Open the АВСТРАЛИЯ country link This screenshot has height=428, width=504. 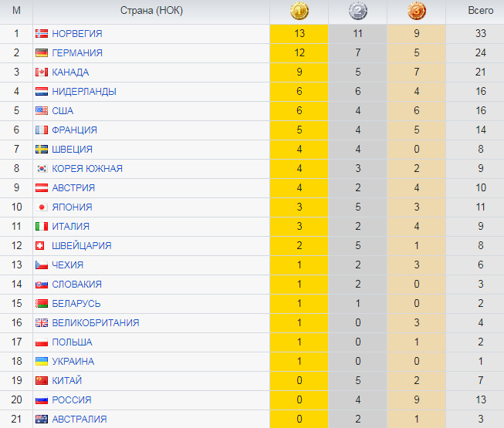79,420
